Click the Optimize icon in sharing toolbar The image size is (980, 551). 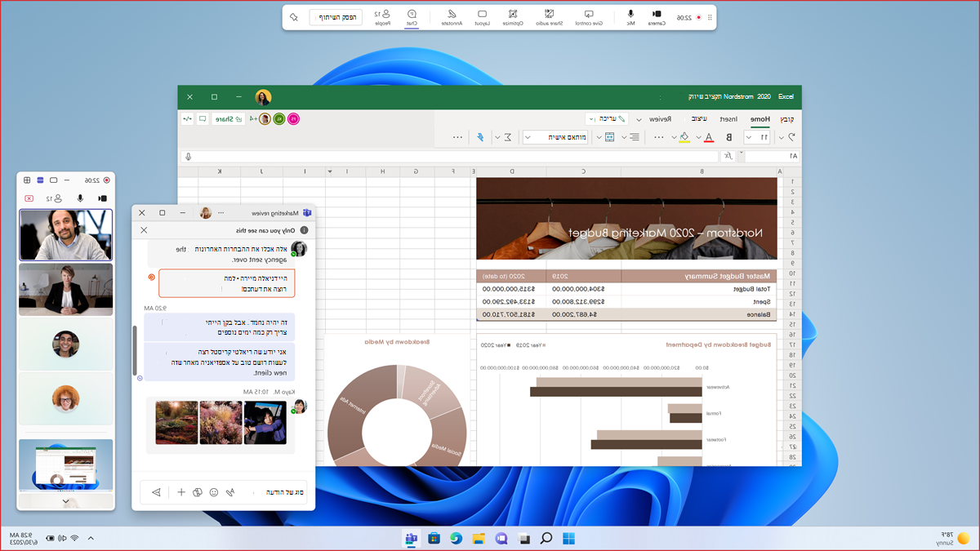click(512, 17)
